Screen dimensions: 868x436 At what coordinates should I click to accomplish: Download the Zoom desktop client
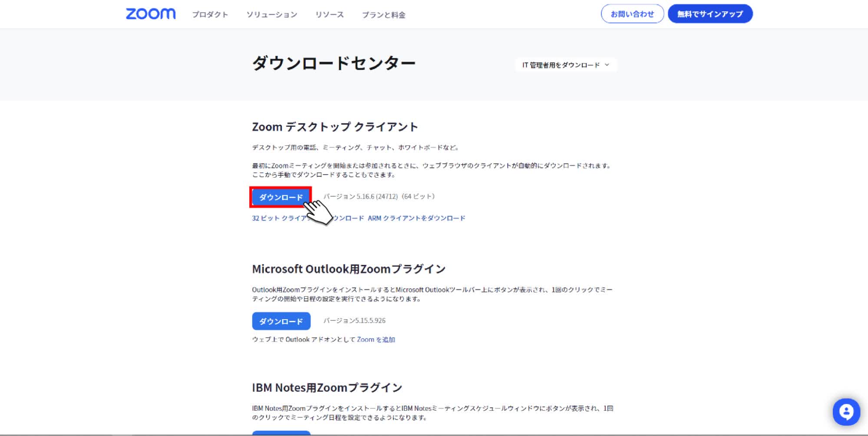[x=281, y=197]
